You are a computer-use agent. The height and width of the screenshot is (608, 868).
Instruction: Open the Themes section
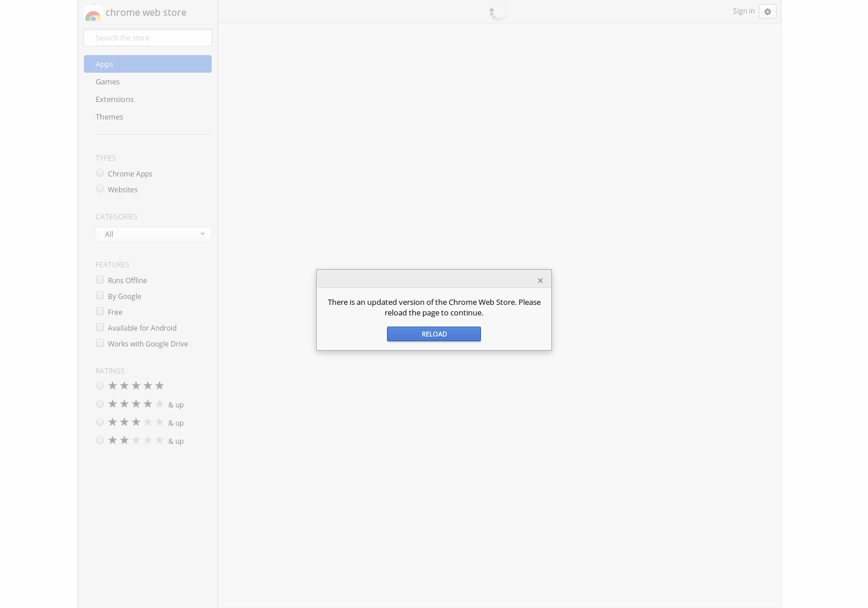pyautogui.click(x=109, y=117)
